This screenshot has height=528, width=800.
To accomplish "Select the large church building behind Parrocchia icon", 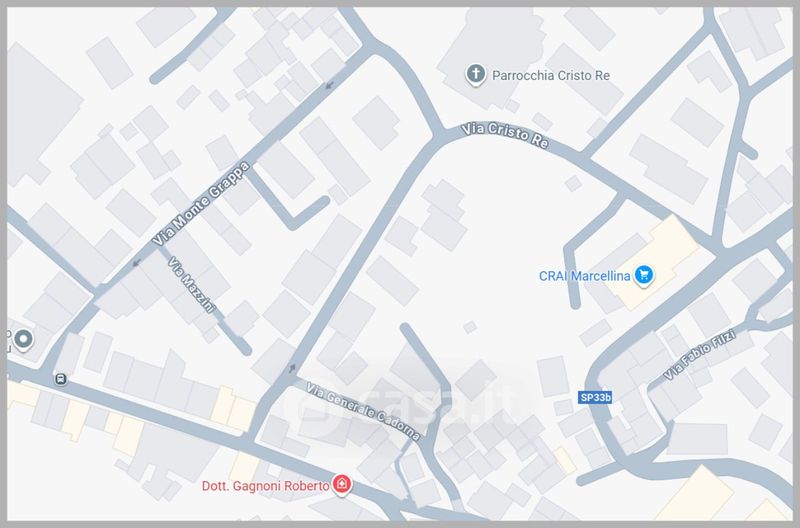I will tap(490, 51).
